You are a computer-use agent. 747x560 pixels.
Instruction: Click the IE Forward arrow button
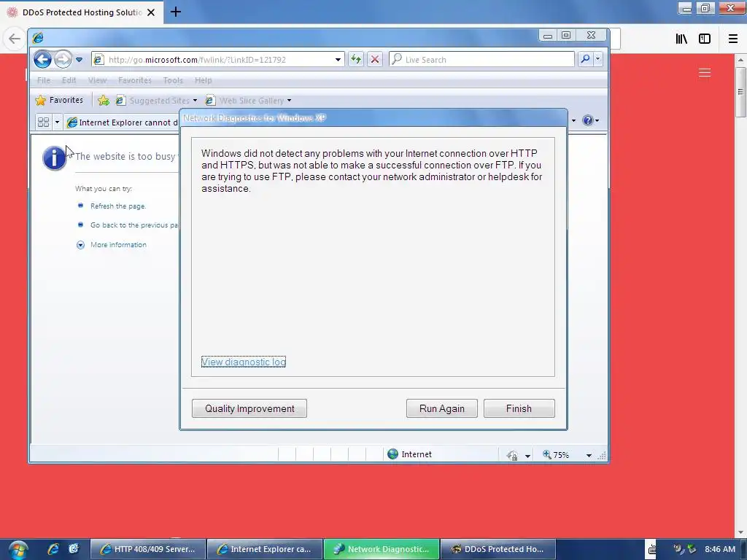(63, 60)
